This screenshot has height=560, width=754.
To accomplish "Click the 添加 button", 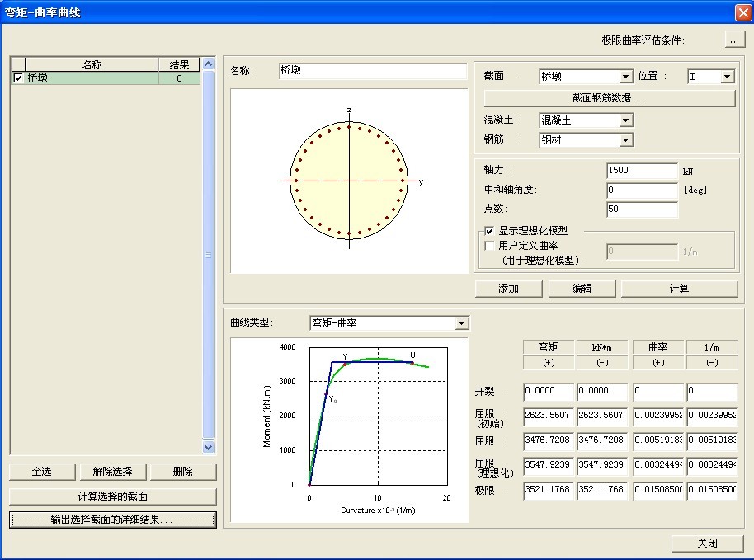I will tap(508, 289).
